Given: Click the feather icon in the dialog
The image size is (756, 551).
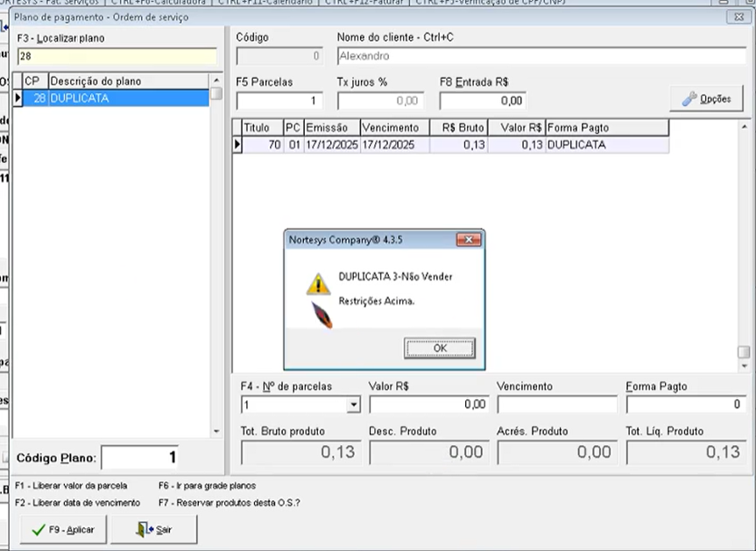Looking at the screenshot, I should (322, 314).
